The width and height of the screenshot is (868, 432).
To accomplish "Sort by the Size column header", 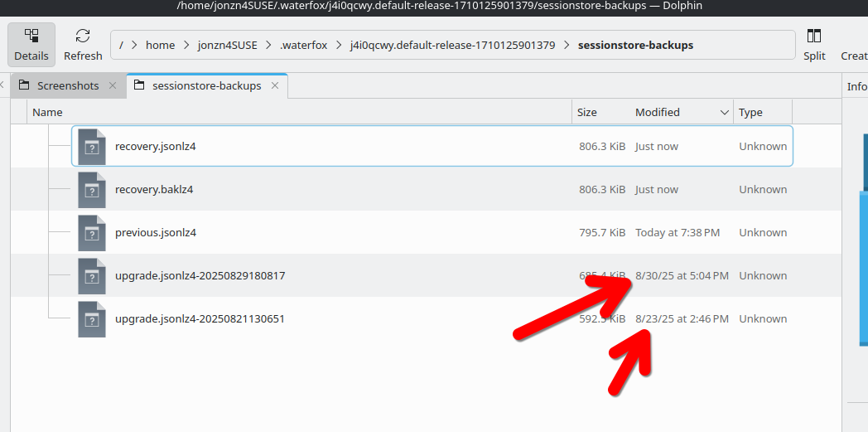I will coord(600,113).
